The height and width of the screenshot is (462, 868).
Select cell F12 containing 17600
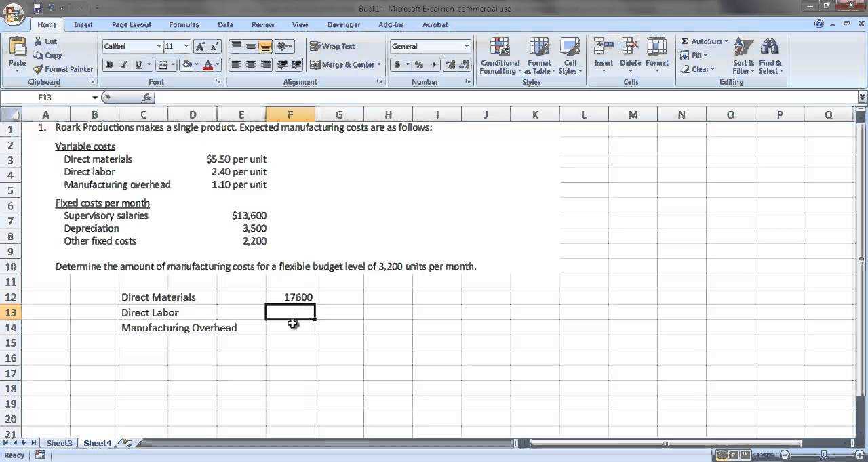click(290, 297)
